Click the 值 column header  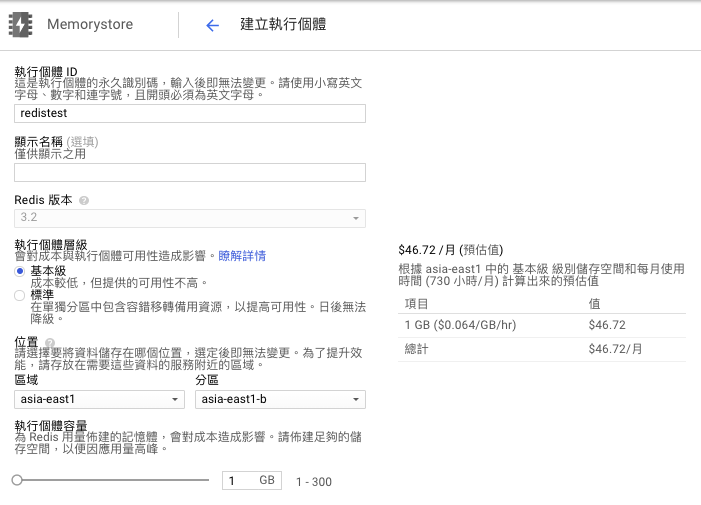click(x=594, y=304)
